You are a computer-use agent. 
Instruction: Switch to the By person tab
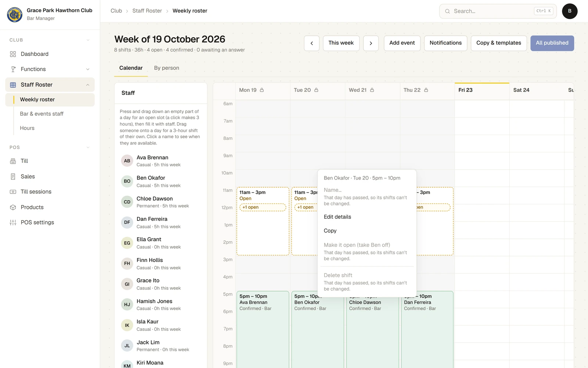click(x=166, y=68)
